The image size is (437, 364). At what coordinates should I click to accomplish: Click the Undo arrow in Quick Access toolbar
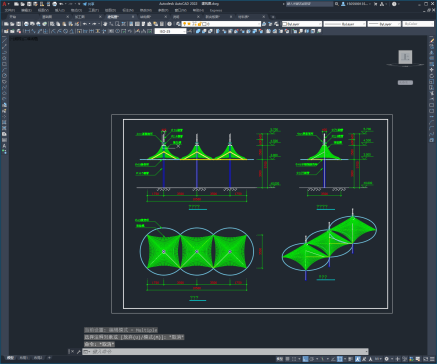pos(61,4)
